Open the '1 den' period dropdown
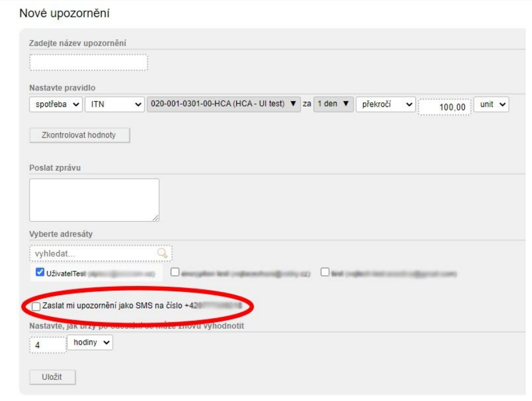 coord(333,105)
